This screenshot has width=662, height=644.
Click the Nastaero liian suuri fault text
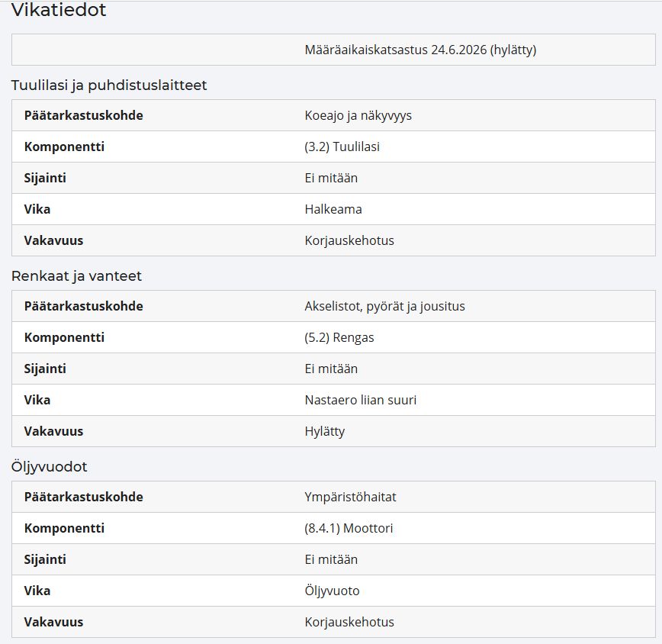point(361,400)
